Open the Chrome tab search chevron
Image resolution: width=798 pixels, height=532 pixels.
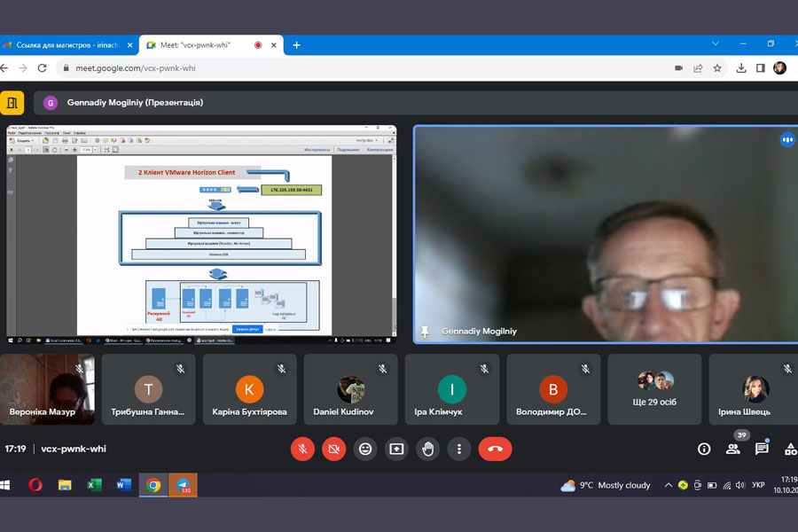point(715,43)
